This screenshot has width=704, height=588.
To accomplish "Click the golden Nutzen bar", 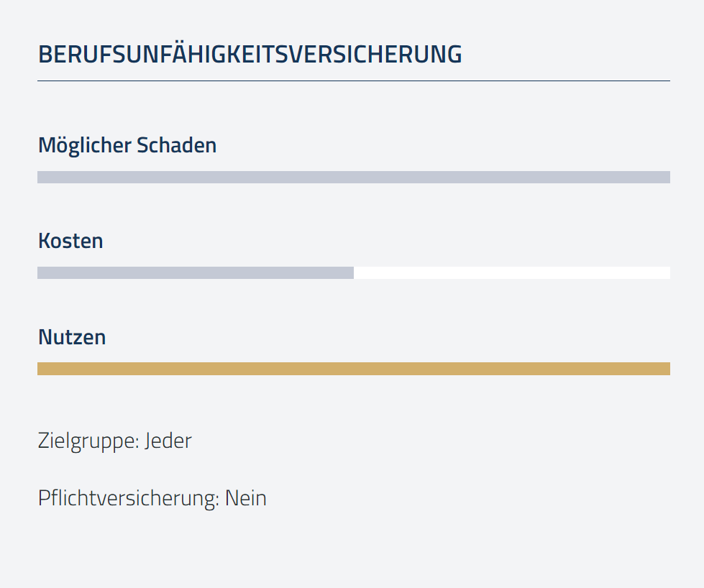I will click(354, 369).
